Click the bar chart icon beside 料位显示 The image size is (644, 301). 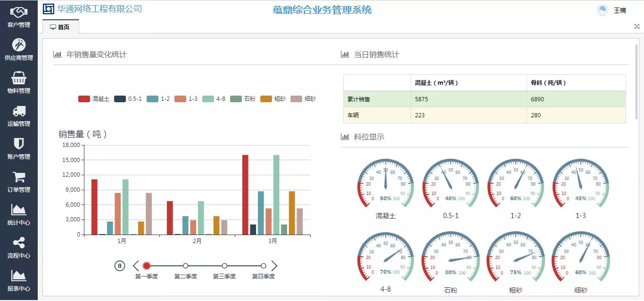pyautogui.click(x=345, y=137)
